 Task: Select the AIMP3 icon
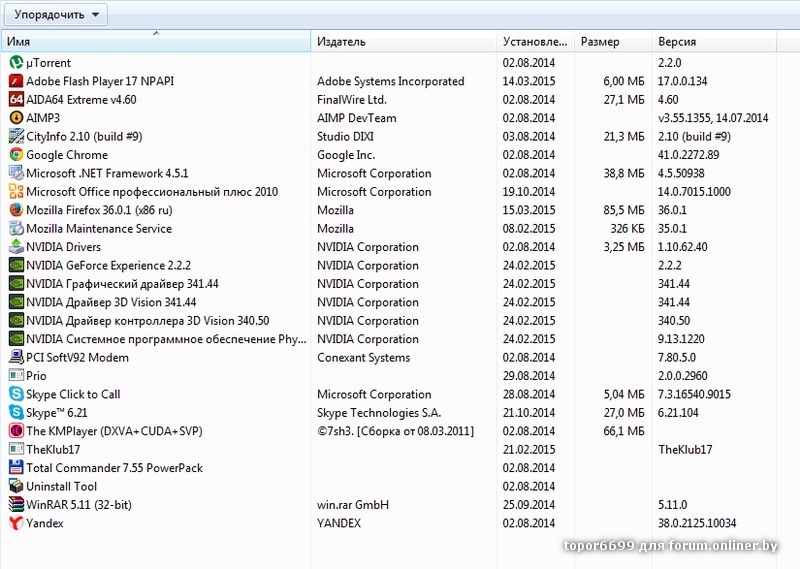(x=16, y=118)
